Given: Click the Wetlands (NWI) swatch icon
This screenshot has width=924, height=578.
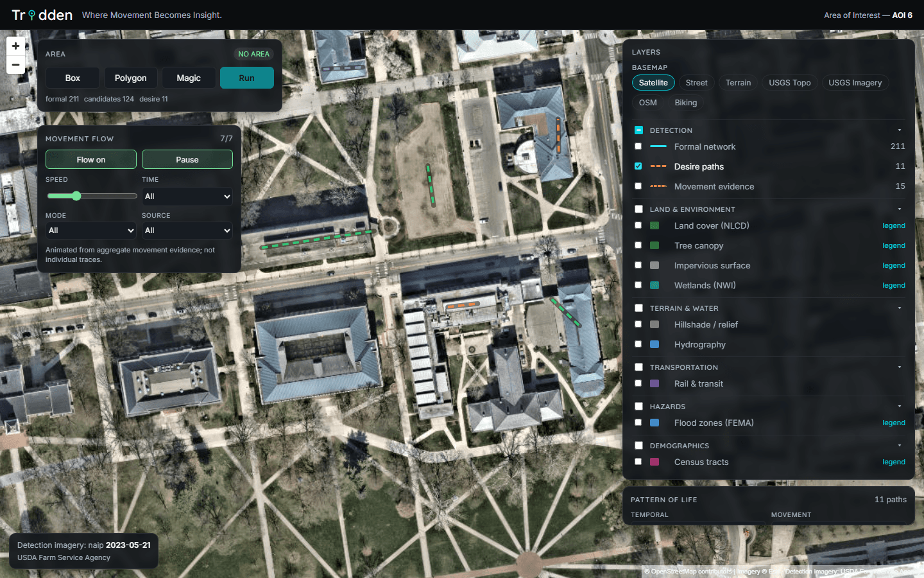Looking at the screenshot, I should click(654, 285).
